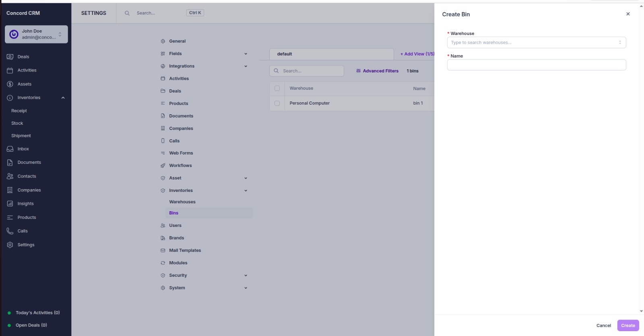This screenshot has width=644, height=336.
Task: Switch to the default view tab
Action: pyautogui.click(x=285, y=54)
